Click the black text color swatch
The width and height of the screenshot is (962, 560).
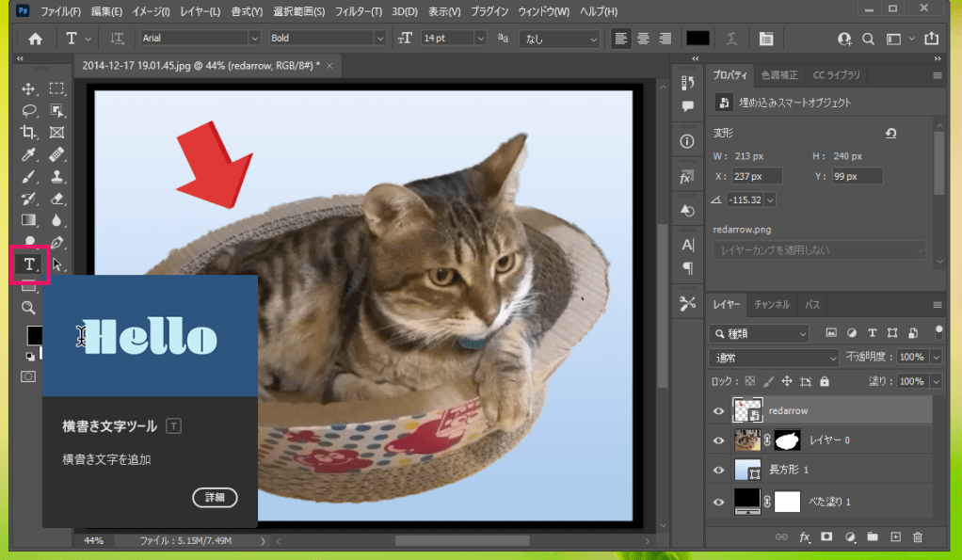point(697,39)
